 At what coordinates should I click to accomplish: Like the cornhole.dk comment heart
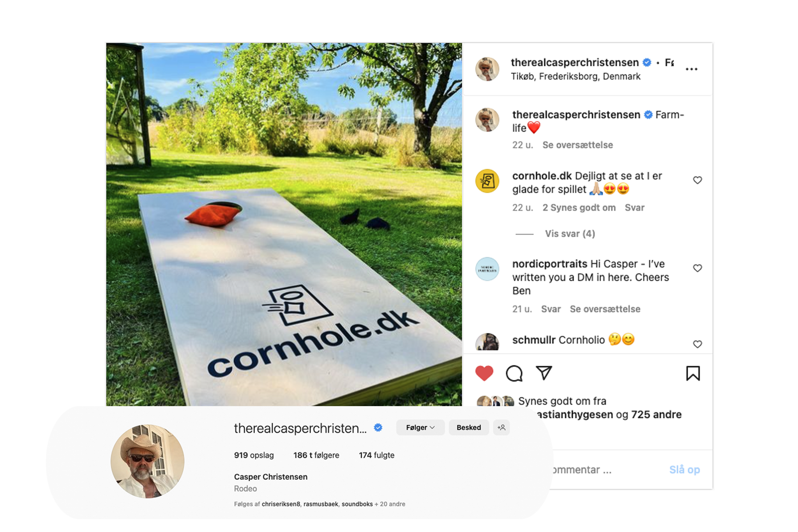(x=697, y=180)
